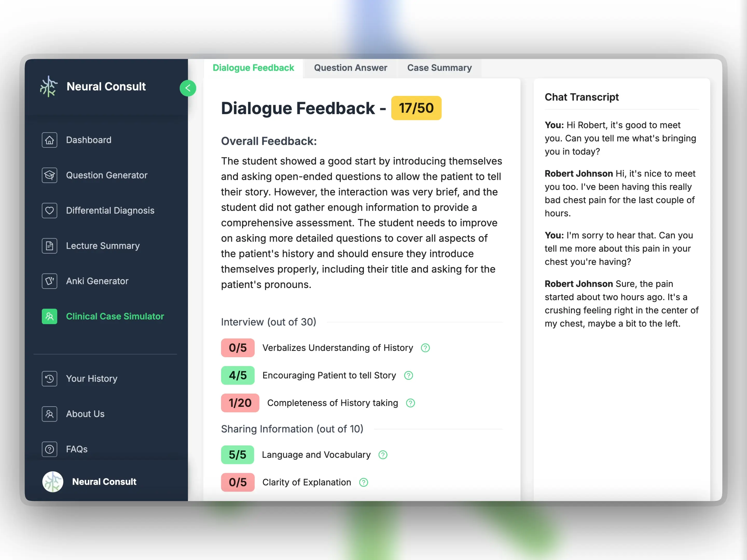This screenshot has height=560, width=747.
Task: Click the Clinical Case Simulator icon
Action: coord(49,317)
